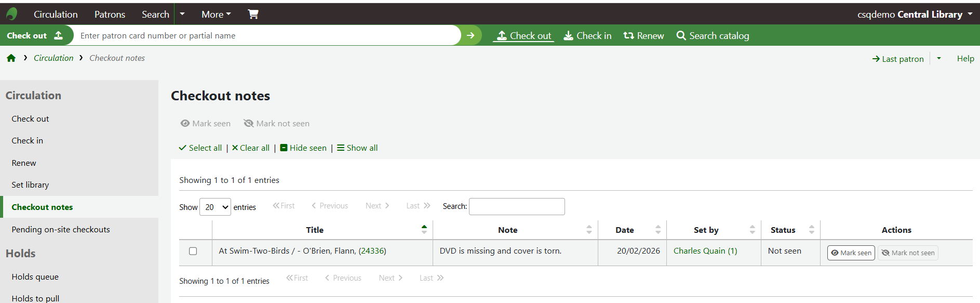Click Previous in the bottom pagination
Viewport: 980px width, 303px height.
pyautogui.click(x=343, y=278)
